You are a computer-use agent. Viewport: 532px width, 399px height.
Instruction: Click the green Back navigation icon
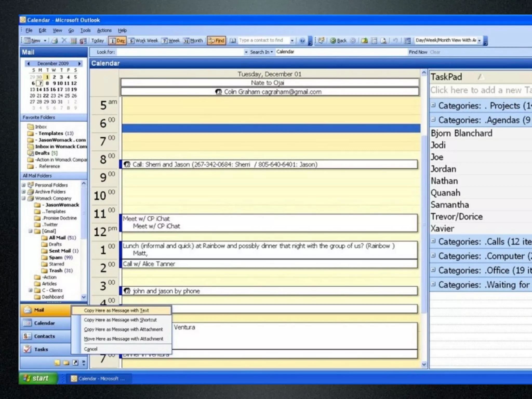coord(333,41)
